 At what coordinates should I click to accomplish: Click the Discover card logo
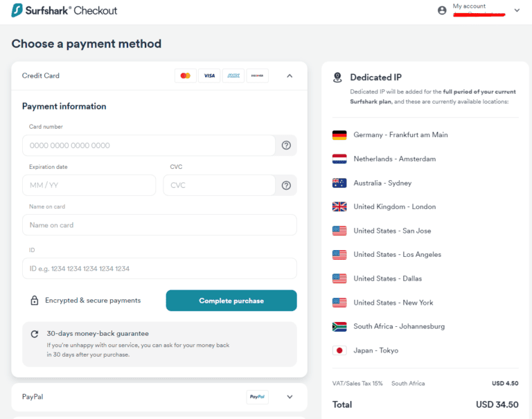pyautogui.click(x=257, y=75)
